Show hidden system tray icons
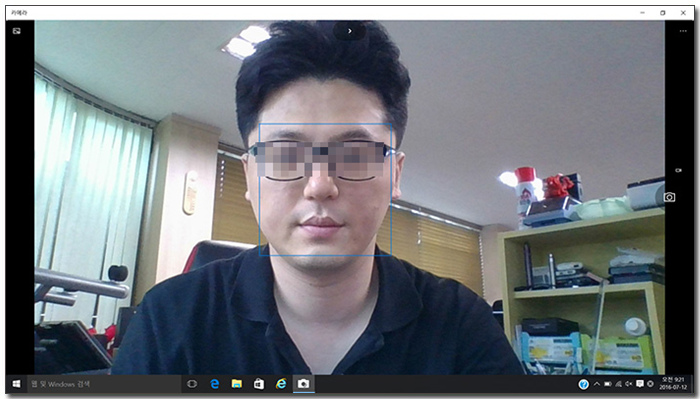The height and width of the screenshot is (399, 700). (x=596, y=384)
